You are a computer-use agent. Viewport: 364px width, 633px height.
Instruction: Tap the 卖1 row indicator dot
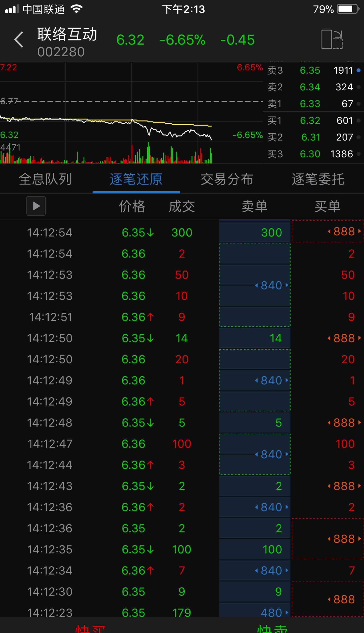[x=359, y=104]
